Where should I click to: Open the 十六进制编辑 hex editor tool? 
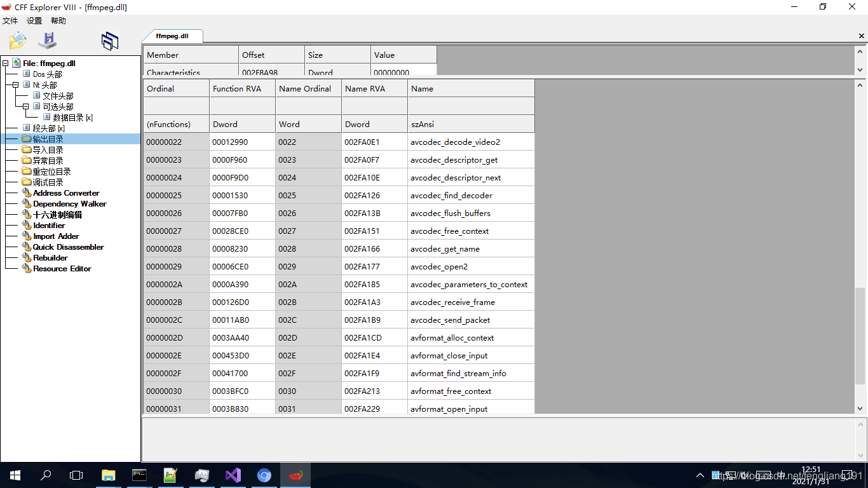[57, 215]
